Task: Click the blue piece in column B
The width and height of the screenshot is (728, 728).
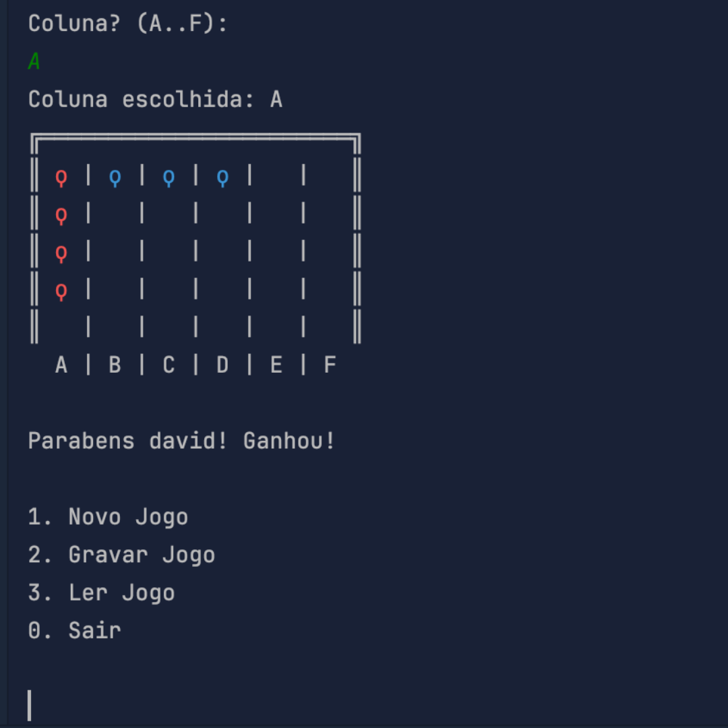Action: click(x=115, y=178)
